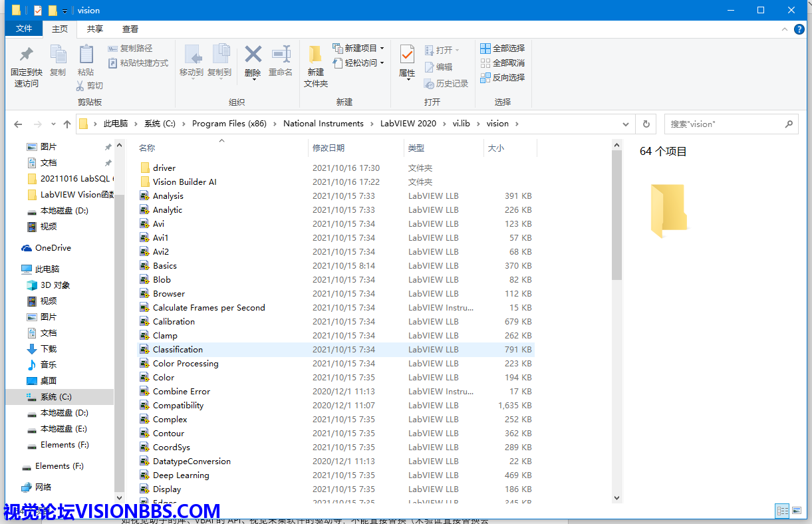Click the Copy to icon
This screenshot has height=524, width=812.
(219, 55)
